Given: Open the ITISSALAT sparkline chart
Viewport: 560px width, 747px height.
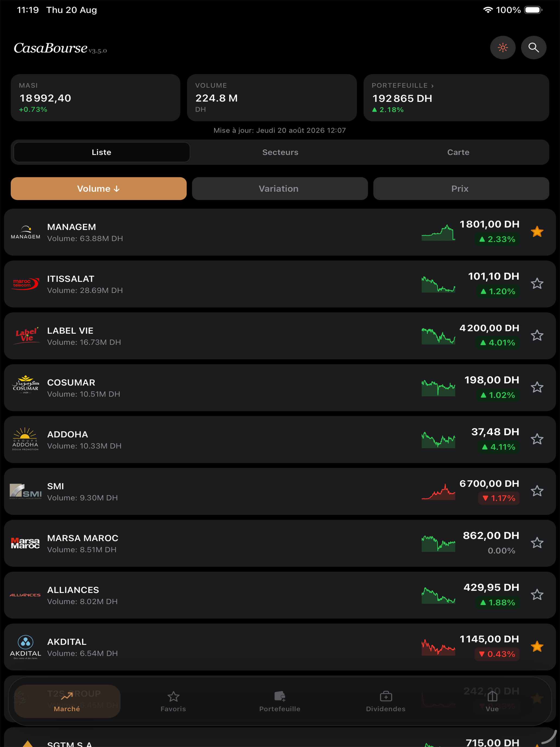Looking at the screenshot, I should tap(438, 284).
